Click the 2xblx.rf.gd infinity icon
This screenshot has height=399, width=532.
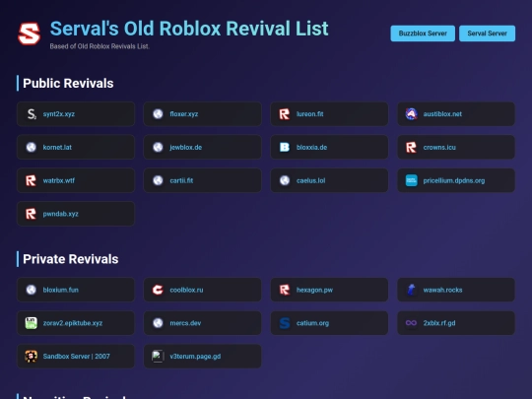pos(411,323)
